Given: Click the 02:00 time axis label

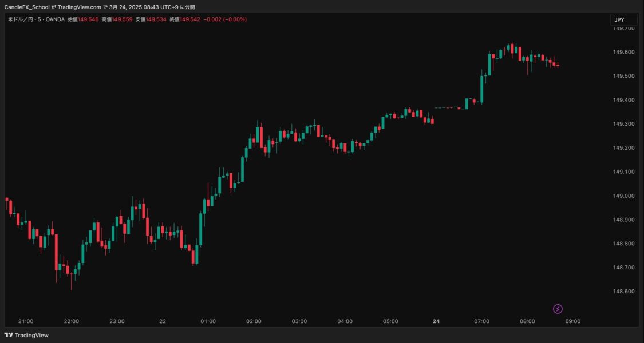Looking at the screenshot, I should [x=254, y=321].
